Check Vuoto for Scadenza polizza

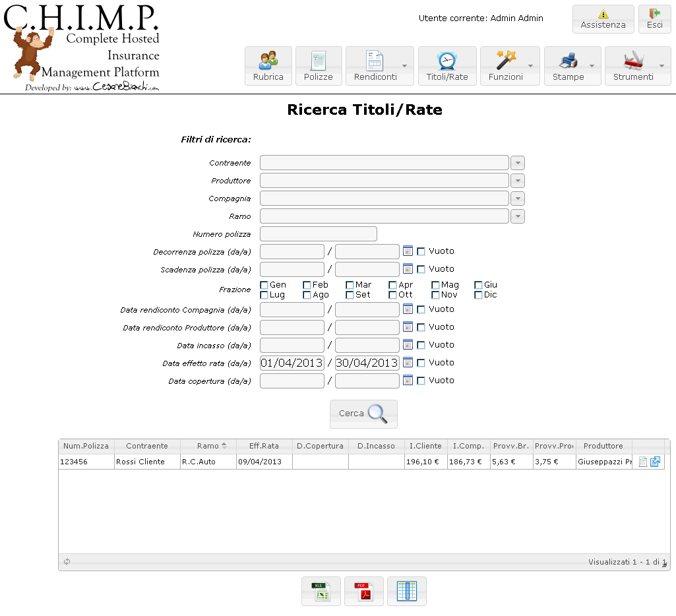[x=421, y=269]
